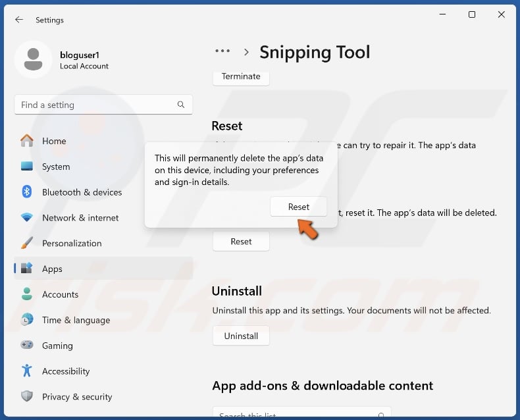The width and height of the screenshot is (520, 420).
Task: Click the Apps icon in sidebar
Action: click(x=27, y=268)
